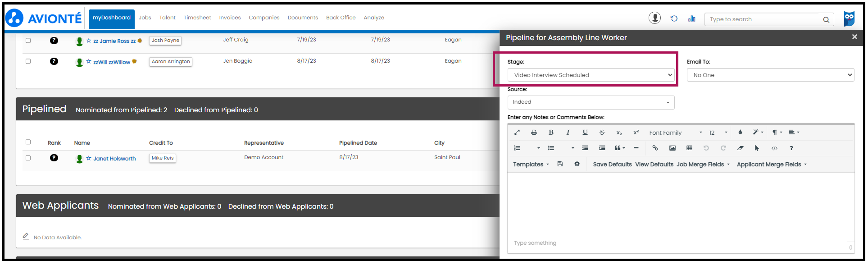Viewport: 868px width, 265px height.
Task: Select the Janet Holsworth row checkbox
Action: (28, 158)
